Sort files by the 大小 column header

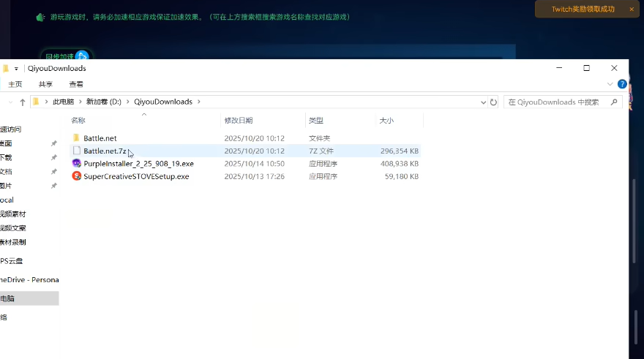(x=386, y=120)
